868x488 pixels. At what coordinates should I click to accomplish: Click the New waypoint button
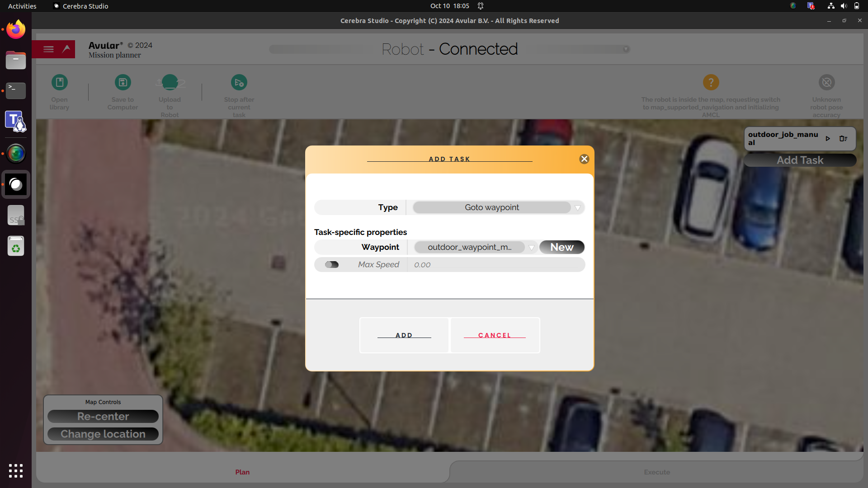pyautogui.click(x=561, y=247)
